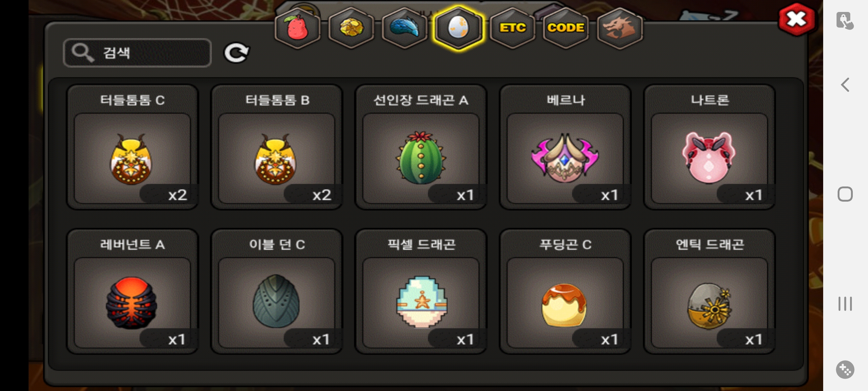This screenshot has width=868, height=391.
Task: Pick the 선인장 드래곤 A cactus egg
Action: (x=421, y=147)
